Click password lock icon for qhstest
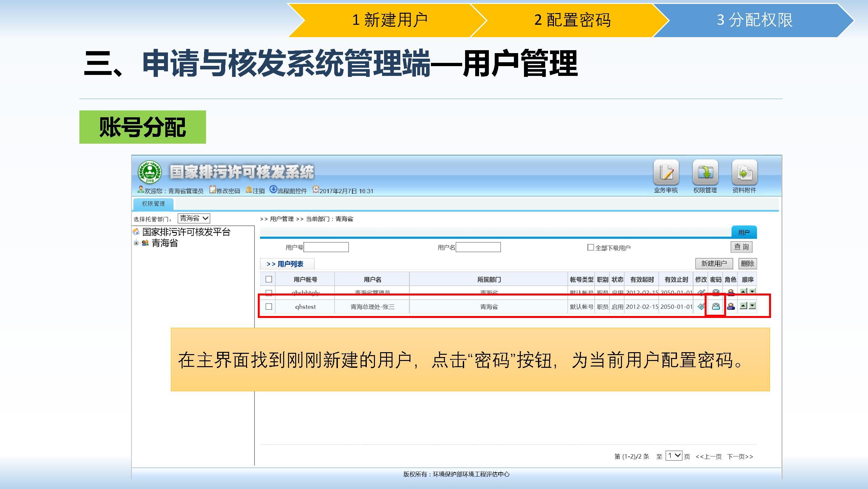The height and width of the screenshot is (489, 868). (716, 306)
